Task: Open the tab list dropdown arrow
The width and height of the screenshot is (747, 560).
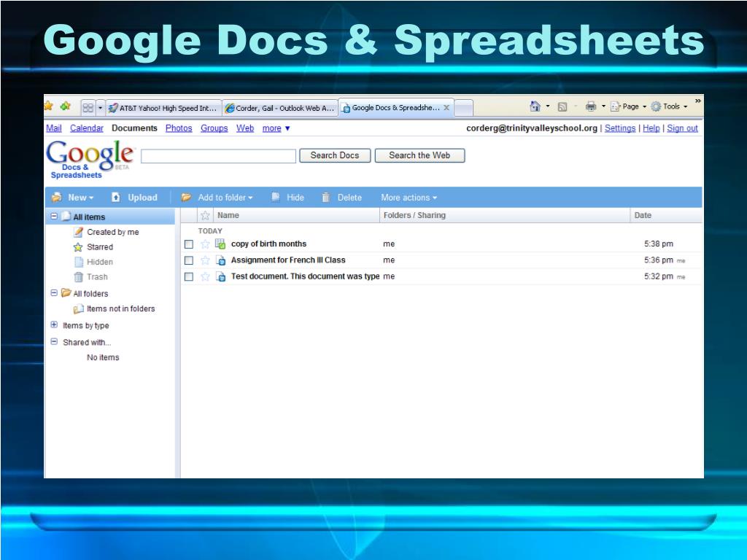Action: coord(100,108)
